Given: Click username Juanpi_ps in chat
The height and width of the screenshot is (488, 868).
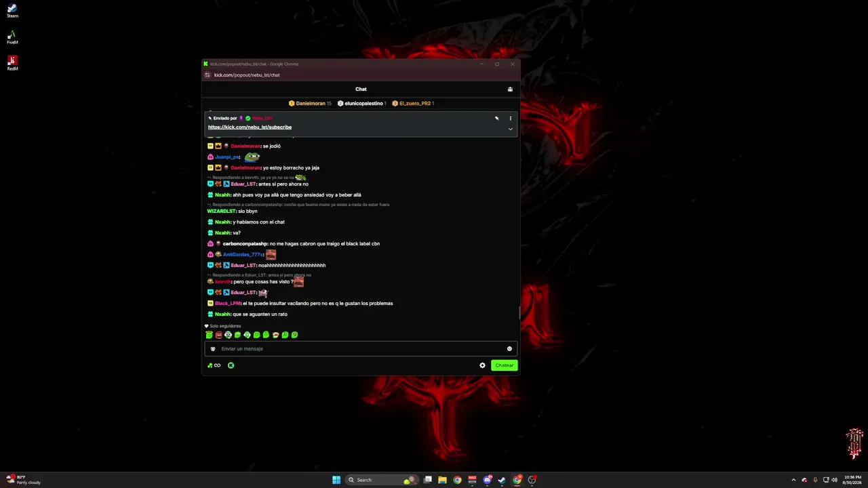Looking at the screenshot, I should (226, 157).
